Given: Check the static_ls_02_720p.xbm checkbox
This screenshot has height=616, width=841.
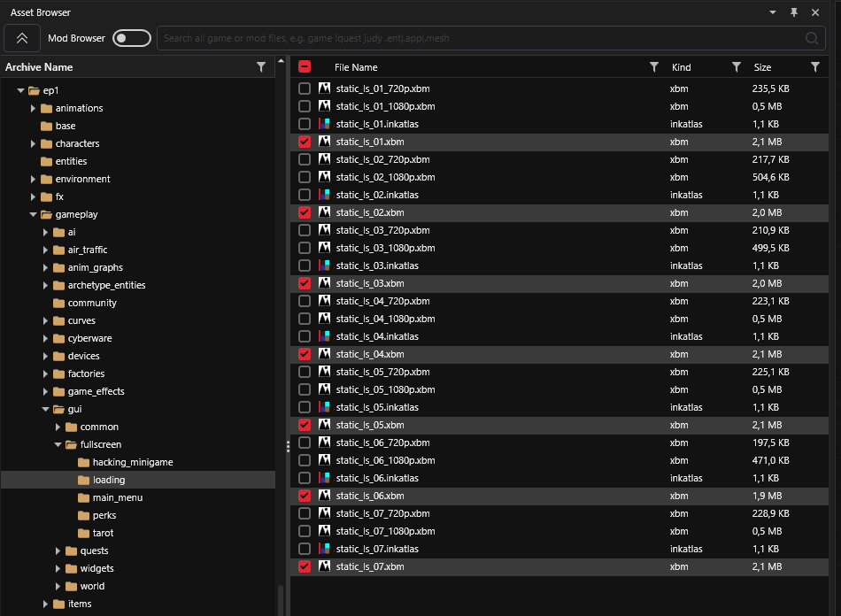Looking at the screenshot, I should pyautogui.click(x=305, y=159).
